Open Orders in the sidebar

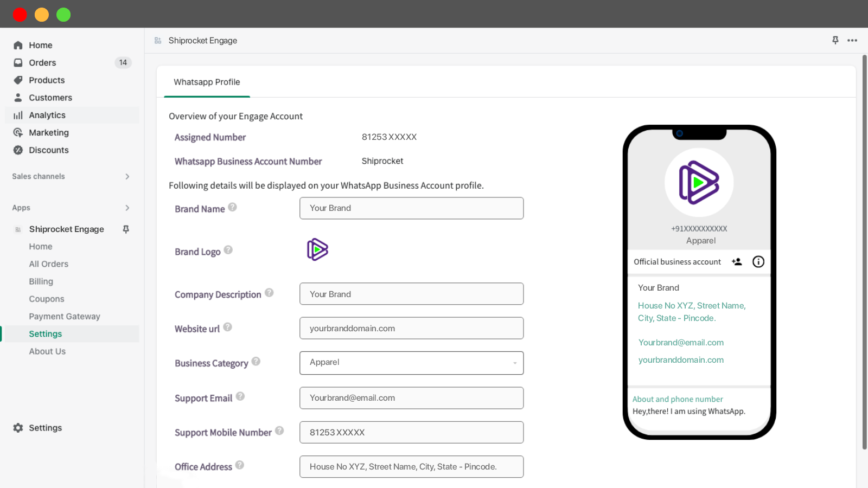pos(42,63)
